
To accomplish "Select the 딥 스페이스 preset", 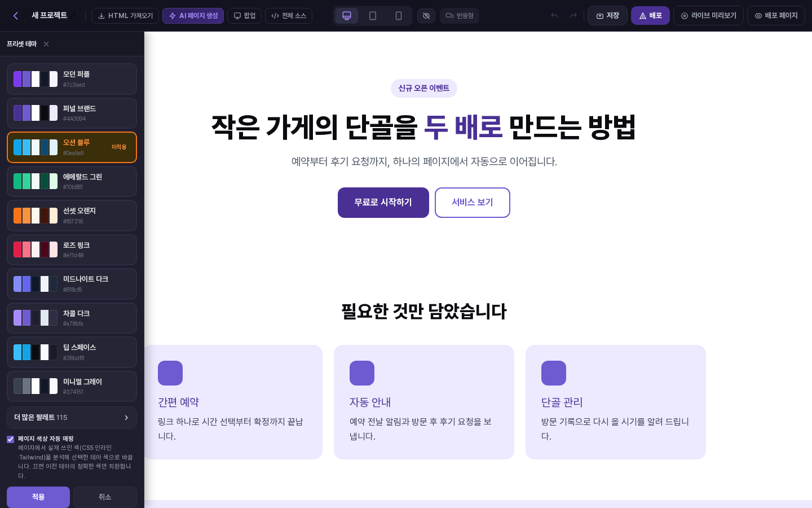I will click(x=72, y=352).
